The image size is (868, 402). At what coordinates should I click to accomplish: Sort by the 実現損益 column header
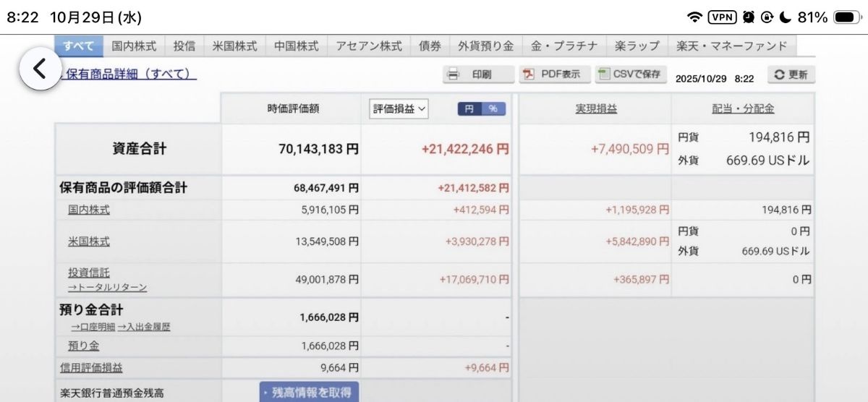(596, 108)
